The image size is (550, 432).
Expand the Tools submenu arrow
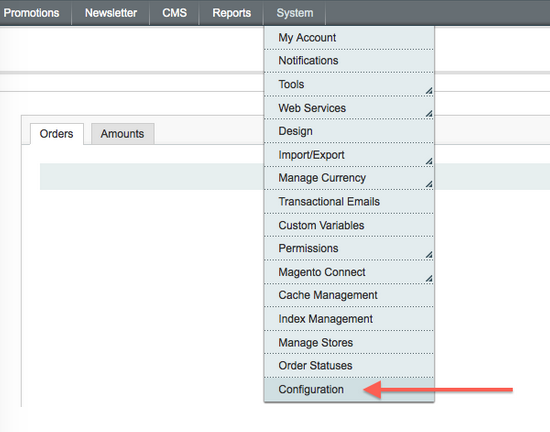point(429,91)
